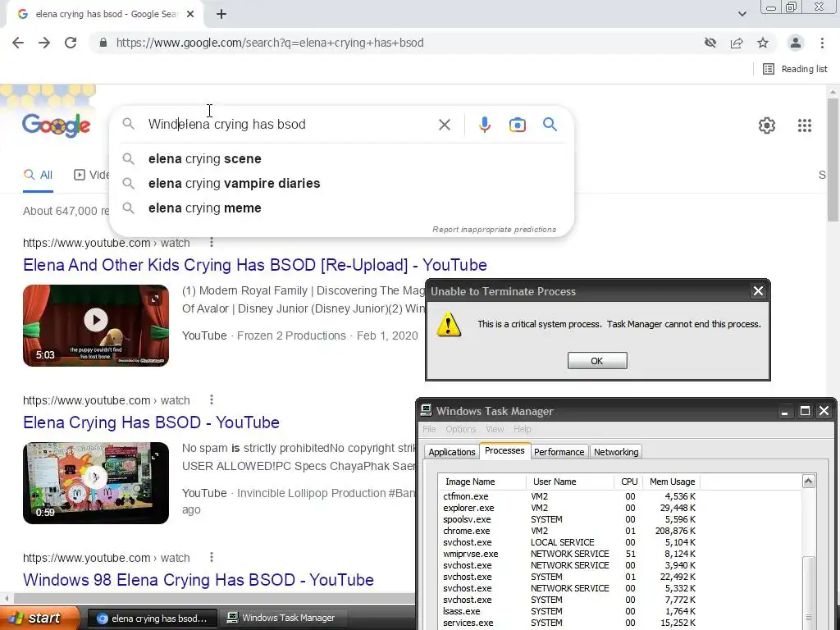Choose suggestion 'elena crying vampire diaries'
Viewport: 840px width, 630px height.
pyautogui.click(x=341, y=183)
